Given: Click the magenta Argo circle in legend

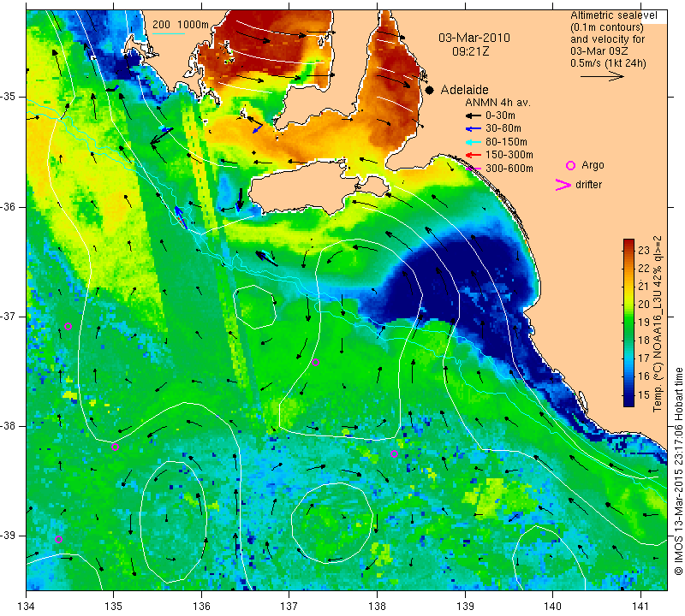Looking at the screenshot, I should pos(570,165).
